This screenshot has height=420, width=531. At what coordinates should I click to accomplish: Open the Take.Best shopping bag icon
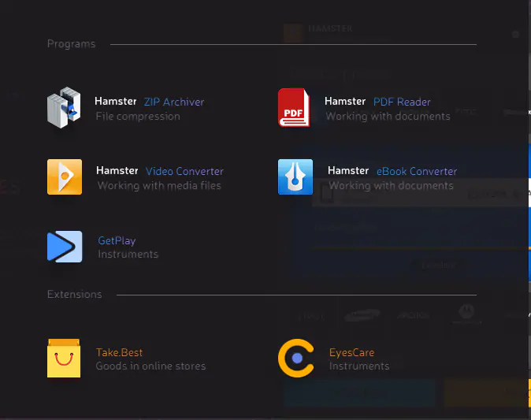(64, 358)
